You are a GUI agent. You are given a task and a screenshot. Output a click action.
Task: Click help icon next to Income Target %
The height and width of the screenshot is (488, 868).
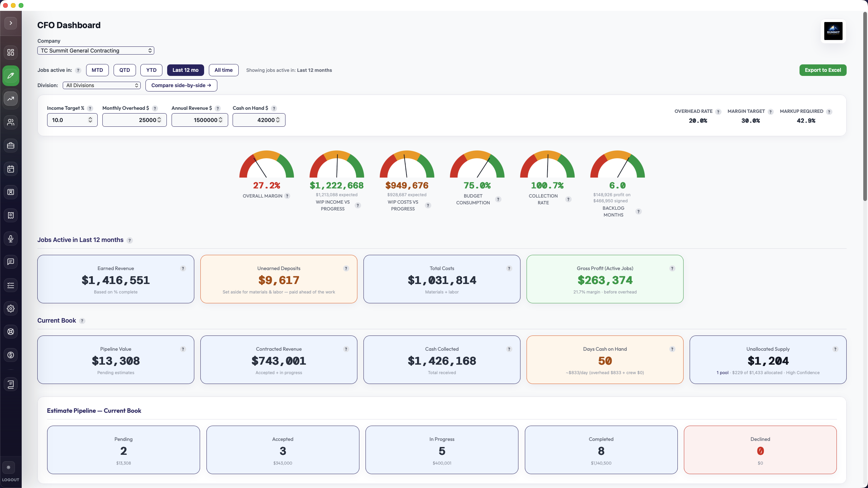tap(90, 108)
